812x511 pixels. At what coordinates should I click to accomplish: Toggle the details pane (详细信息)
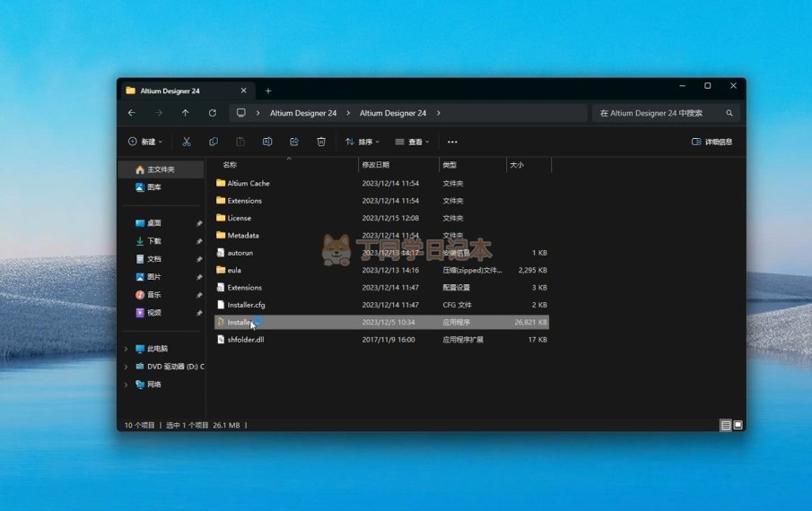pyautogui.click(x=712, y=142)
